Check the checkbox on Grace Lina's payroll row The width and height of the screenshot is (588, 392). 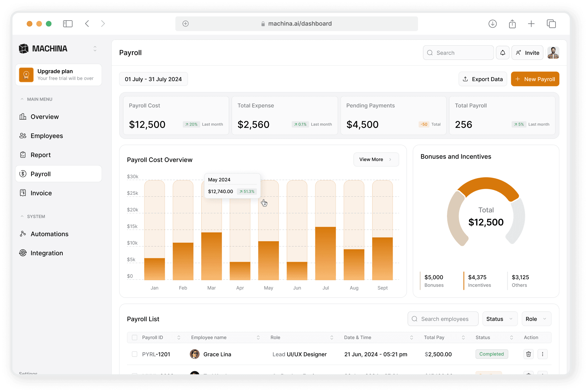point(134,354)
